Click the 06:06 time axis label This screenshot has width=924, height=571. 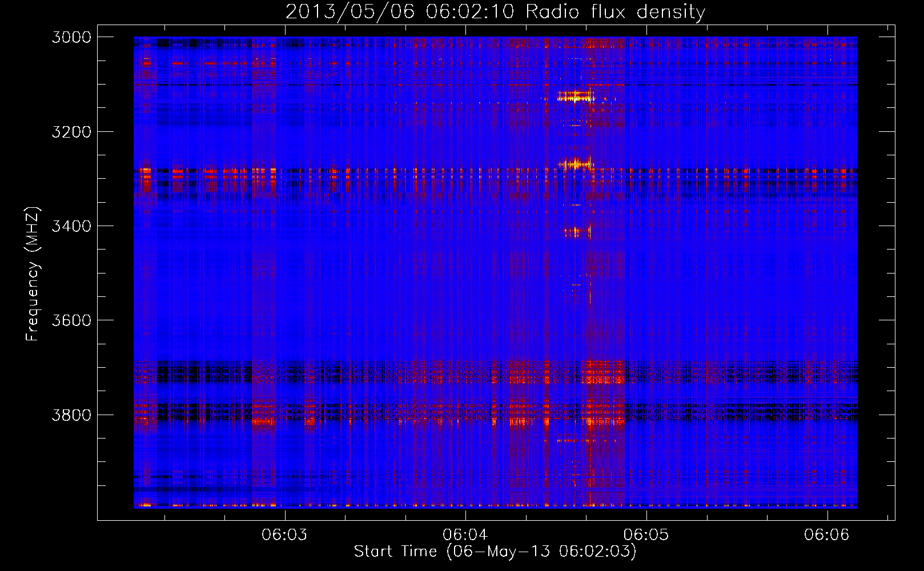point(826,534)
